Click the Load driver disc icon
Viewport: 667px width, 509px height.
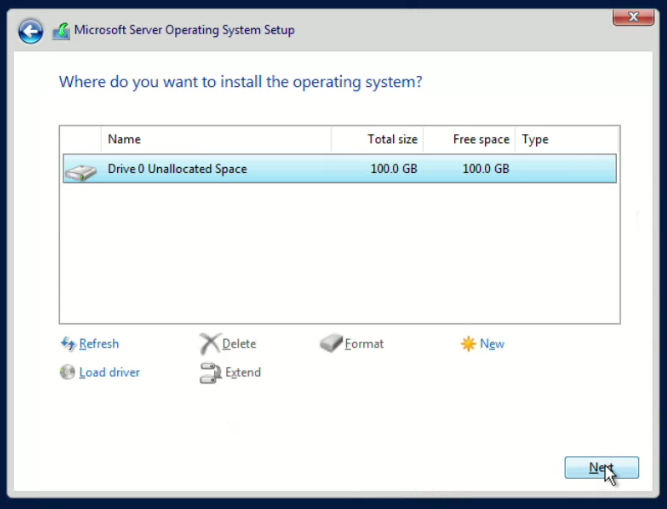click(x=68, y=373)
